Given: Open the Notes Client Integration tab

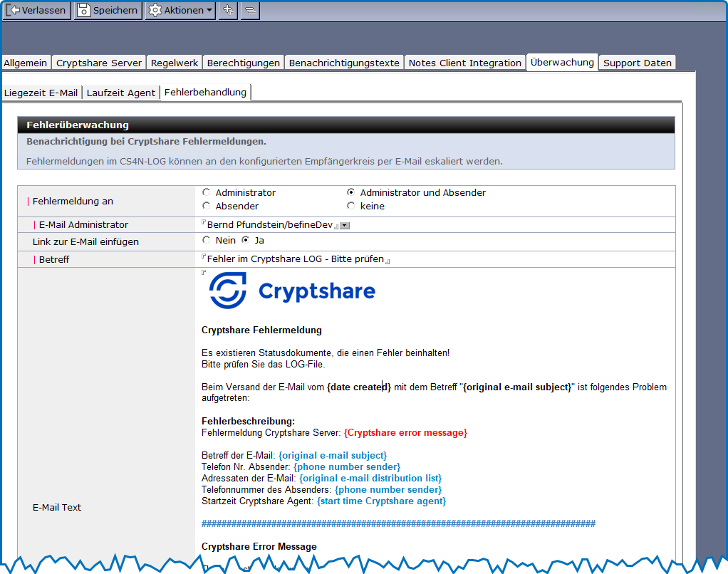Looking at the screenshot, I should (x=464, y=63).
